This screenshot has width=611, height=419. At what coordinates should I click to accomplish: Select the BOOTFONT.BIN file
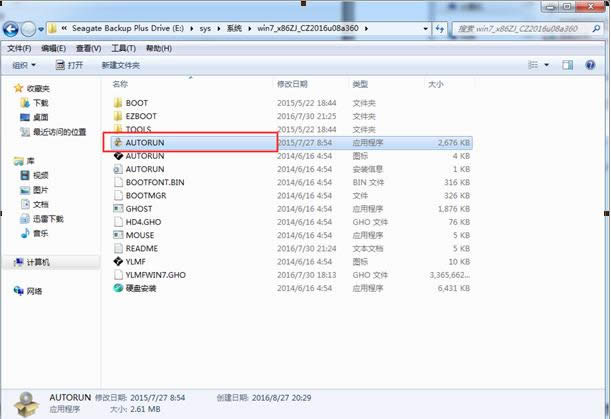coord(155,182)
